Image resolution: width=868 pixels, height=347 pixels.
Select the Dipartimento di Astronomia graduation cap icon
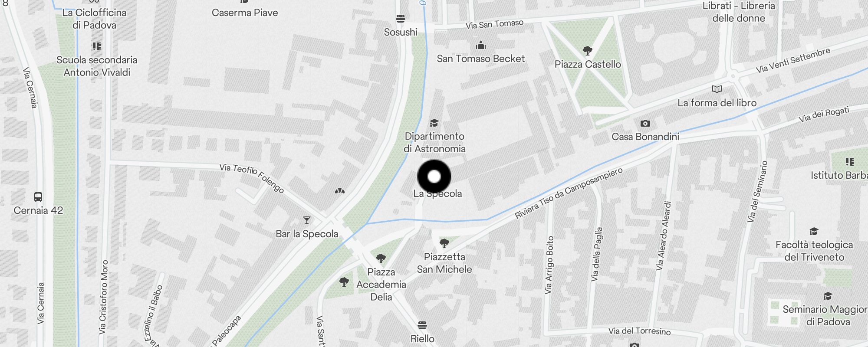point(434,123)
